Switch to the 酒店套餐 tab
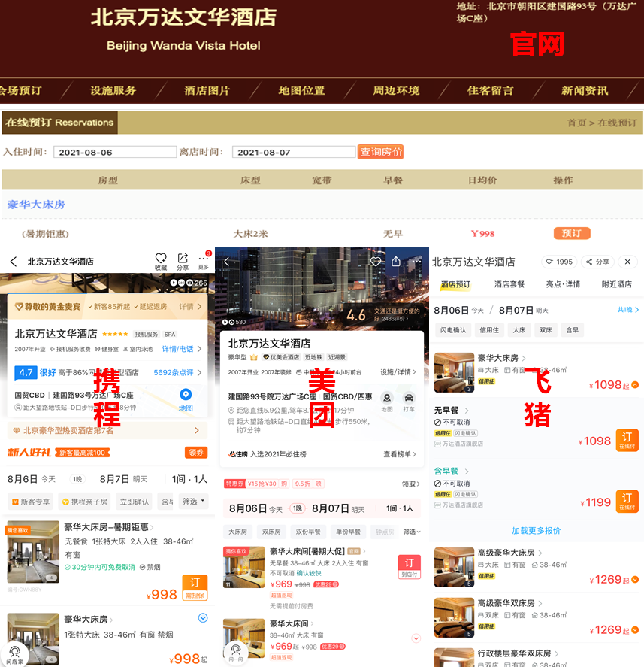644x667 pixels. pyautogui.click(x=509, y=284)
